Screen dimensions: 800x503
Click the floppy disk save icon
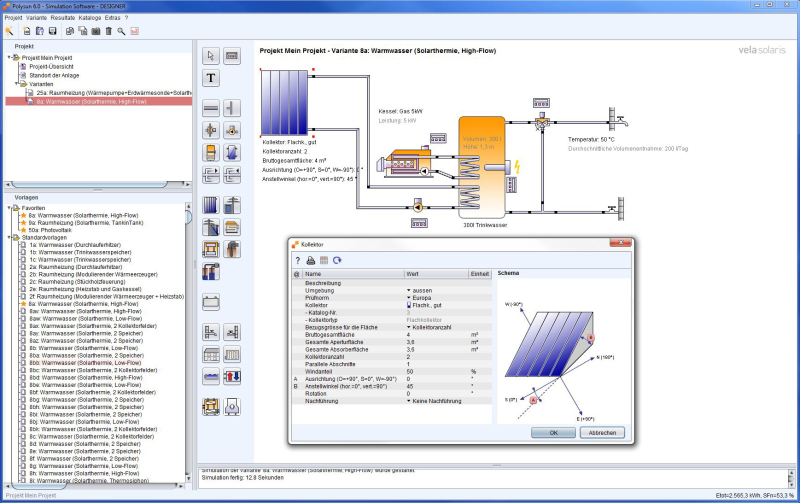[x=53, y=31]
